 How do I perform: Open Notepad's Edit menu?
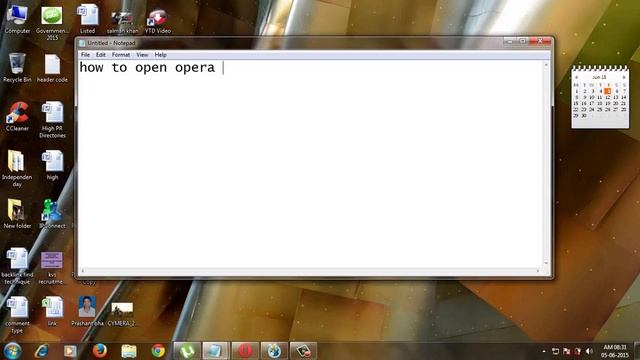tap(100, 55)
